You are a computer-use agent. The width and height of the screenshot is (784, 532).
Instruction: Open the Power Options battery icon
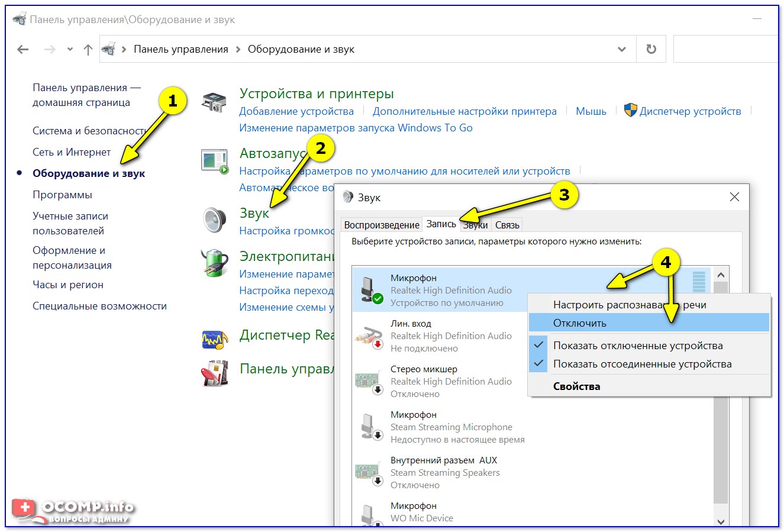[214, 263]
